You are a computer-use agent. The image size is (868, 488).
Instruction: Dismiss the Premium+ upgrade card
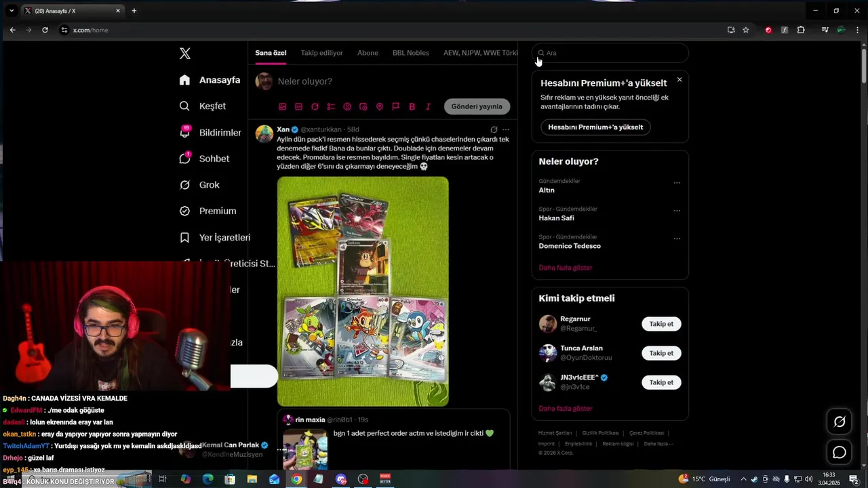click(x=679, y=80)
